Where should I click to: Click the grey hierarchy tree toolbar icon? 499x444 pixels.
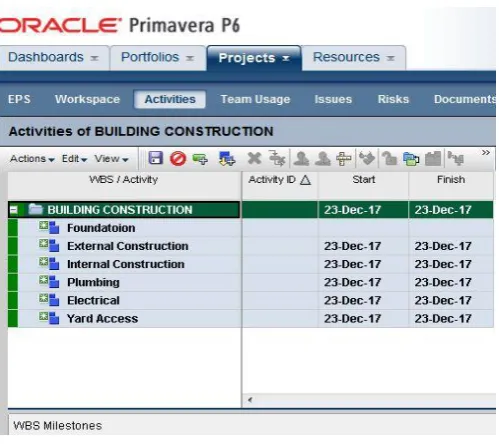pyautogui.click(x=456, y=158)
